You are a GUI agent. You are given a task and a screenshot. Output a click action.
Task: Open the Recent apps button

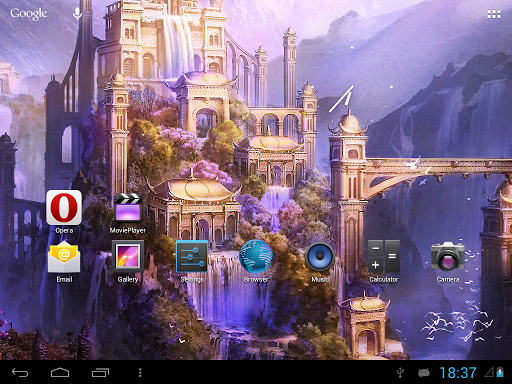pos(100,372)
